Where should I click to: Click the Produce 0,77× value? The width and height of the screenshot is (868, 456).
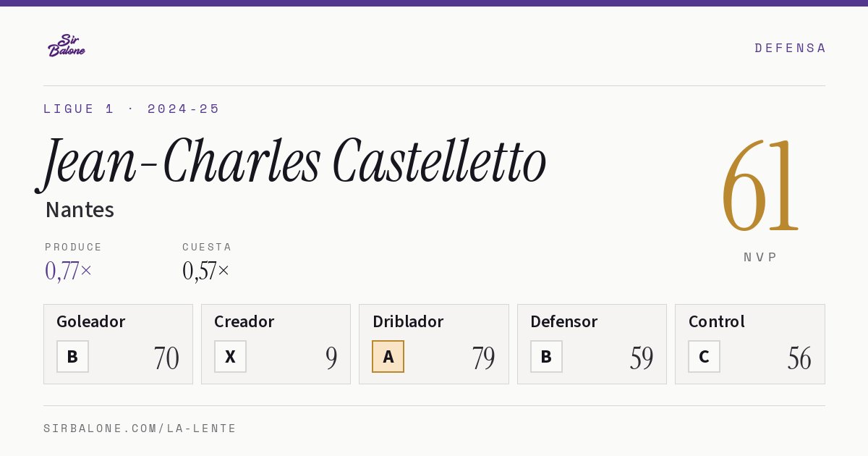click(69, 271)
